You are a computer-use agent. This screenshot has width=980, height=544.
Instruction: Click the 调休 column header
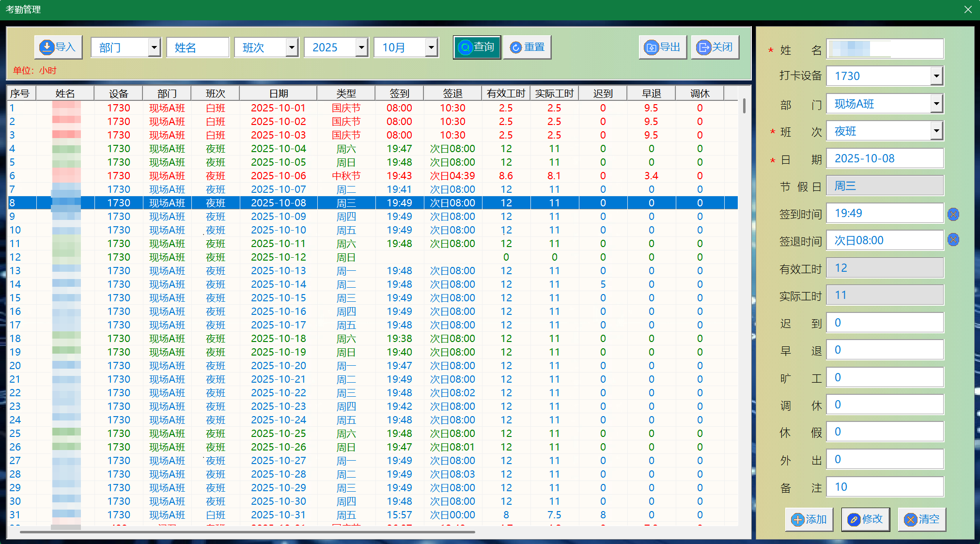click(x=700, y=93)
